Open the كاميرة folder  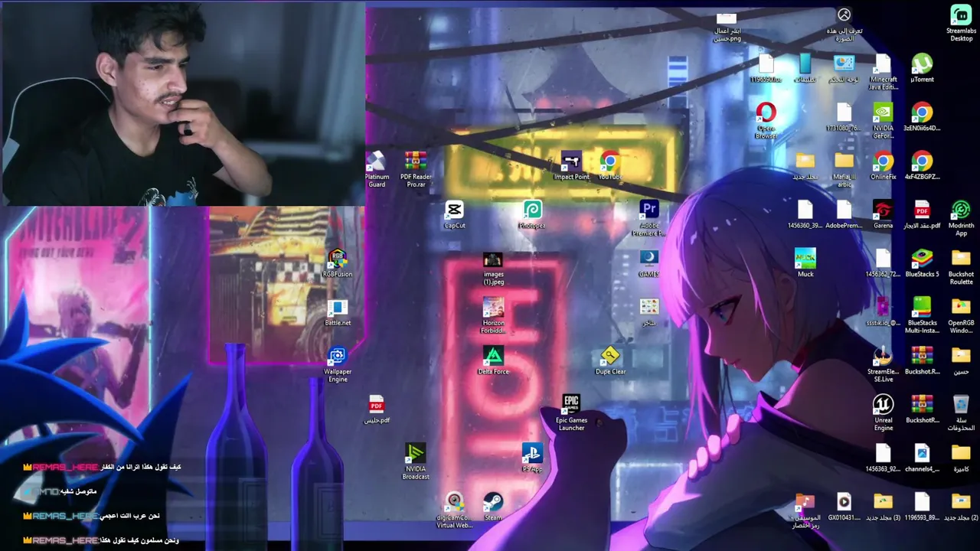(x=961, y=458)
